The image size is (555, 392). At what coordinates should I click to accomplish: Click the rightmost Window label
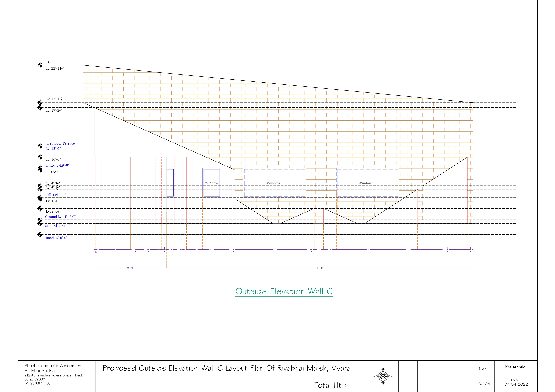[365, 183]
